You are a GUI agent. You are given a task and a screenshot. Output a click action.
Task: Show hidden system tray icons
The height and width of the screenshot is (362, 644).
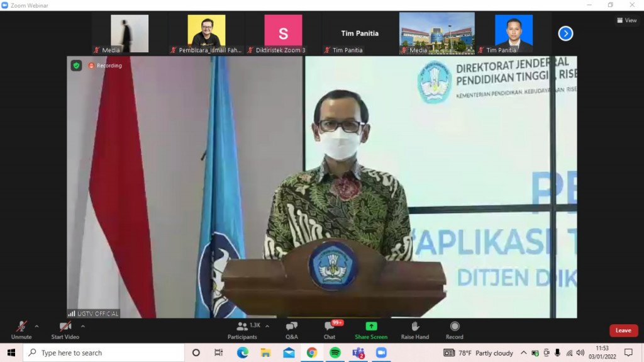(524, 353)
